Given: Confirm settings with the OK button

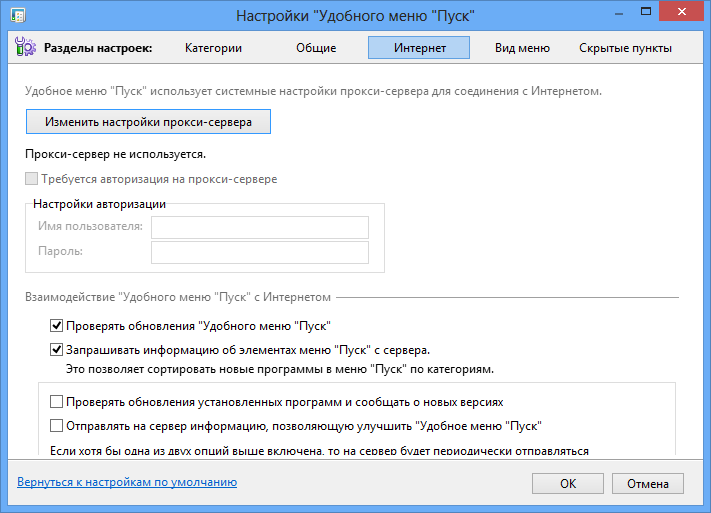Looking at the screenshot, I should coord(567,483).
